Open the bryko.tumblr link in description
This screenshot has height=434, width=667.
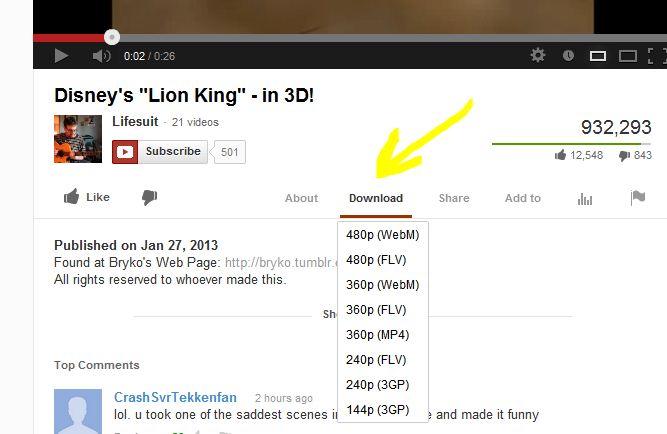(281, 263)
